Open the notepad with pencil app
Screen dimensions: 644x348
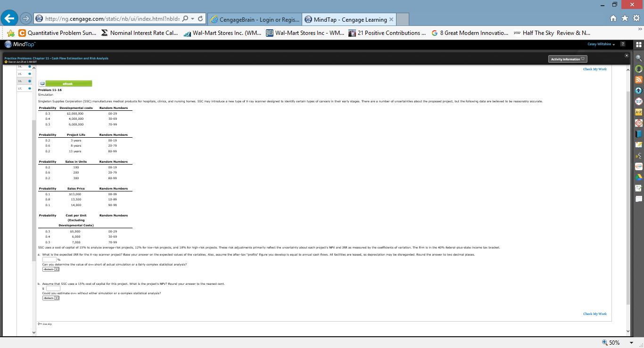(639, 145)
